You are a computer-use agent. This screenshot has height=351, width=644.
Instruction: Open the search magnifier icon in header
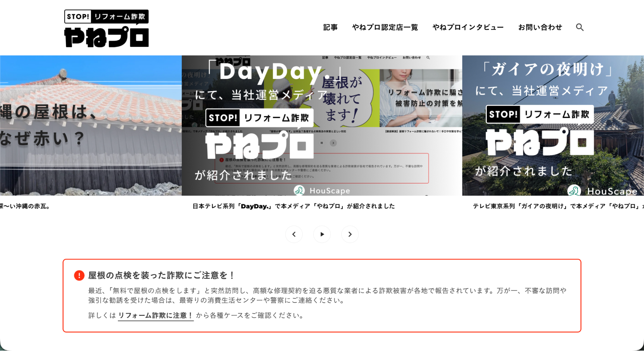(580, 27)
